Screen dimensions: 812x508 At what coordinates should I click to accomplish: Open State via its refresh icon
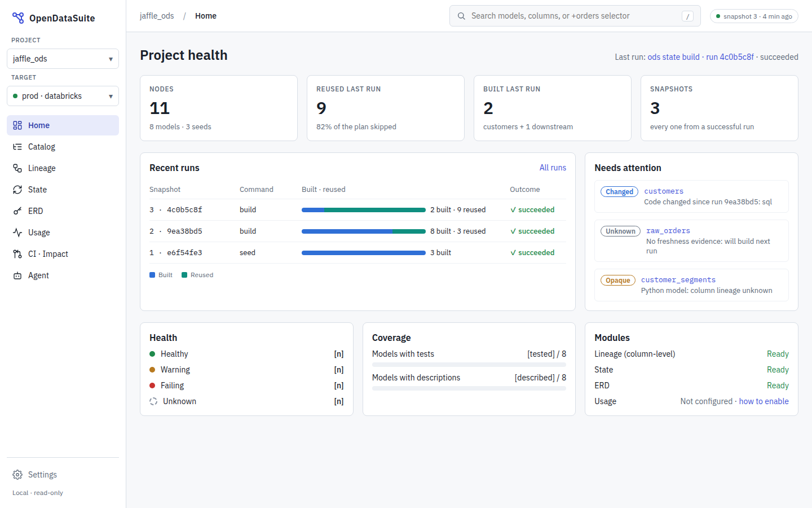17,190
